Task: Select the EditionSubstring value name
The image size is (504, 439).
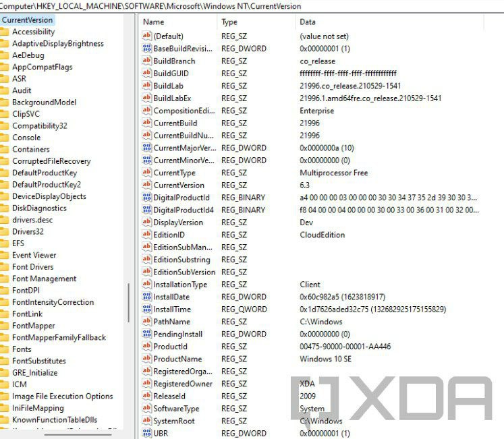Action: (x=181, y=260)
